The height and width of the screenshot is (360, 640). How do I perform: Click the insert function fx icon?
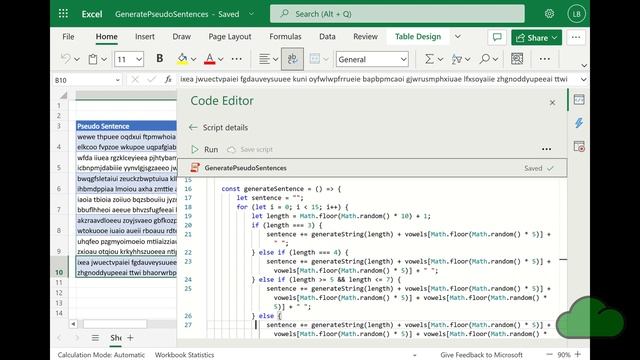[x=168, y=80]
